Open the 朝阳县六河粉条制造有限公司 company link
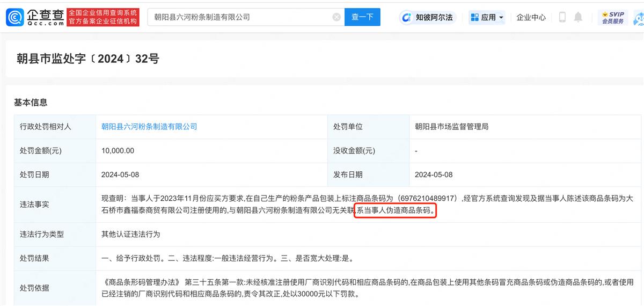 (149, 127)
